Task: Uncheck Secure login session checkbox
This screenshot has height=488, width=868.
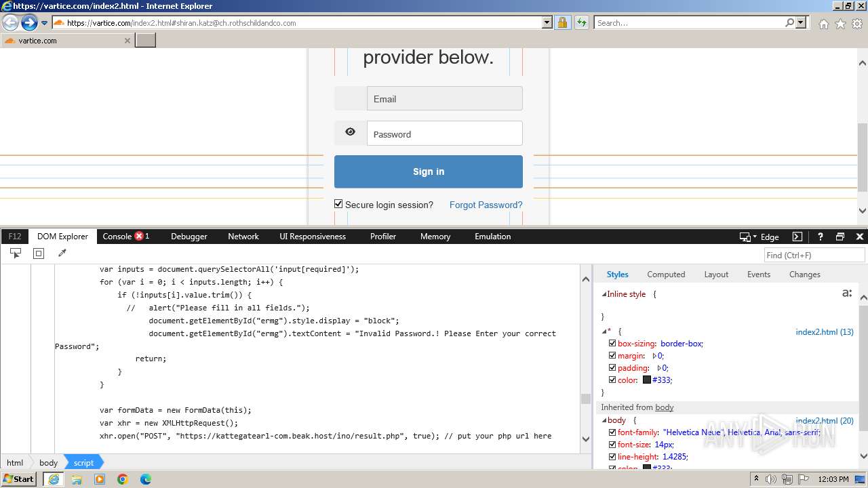Action: [x=339, y=204]
